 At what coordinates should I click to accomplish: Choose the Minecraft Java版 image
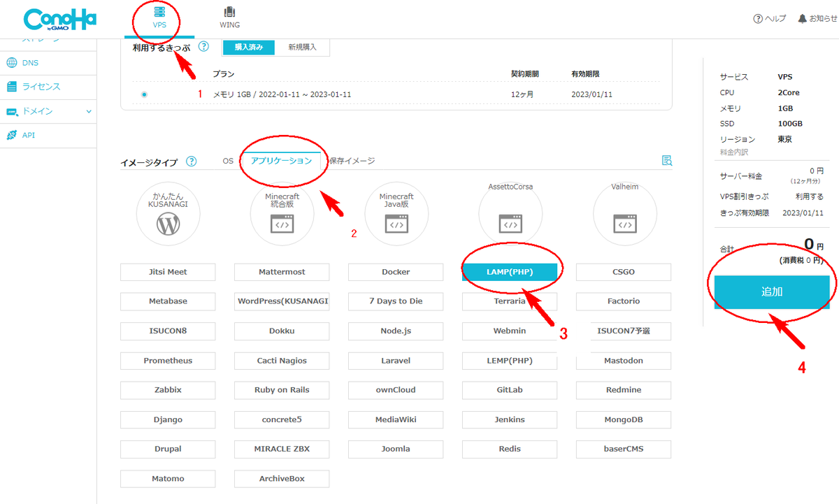point(396,213)
